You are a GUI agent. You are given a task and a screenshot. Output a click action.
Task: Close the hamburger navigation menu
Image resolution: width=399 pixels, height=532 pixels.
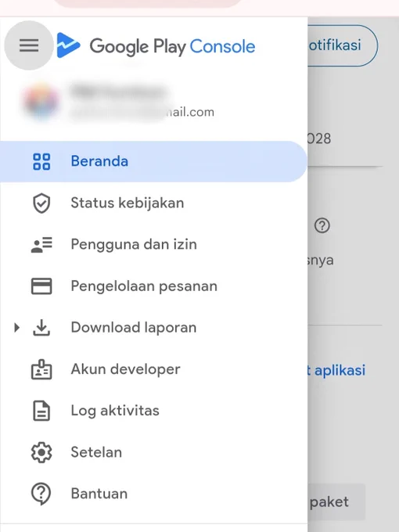pos(29,45)
